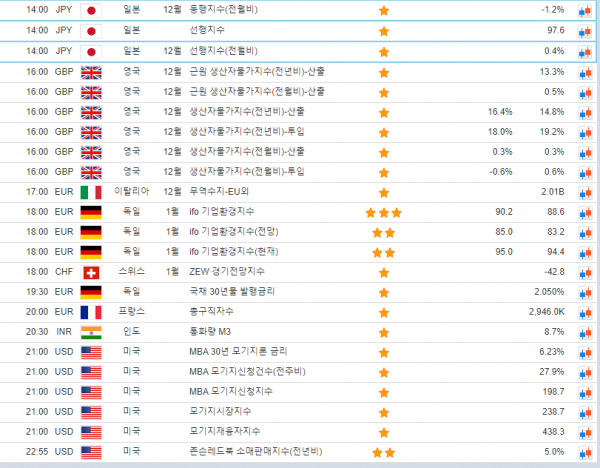Click three-star importance of ifo 기업환경지수
Screen dimensions: 600x468
point(383,212)
